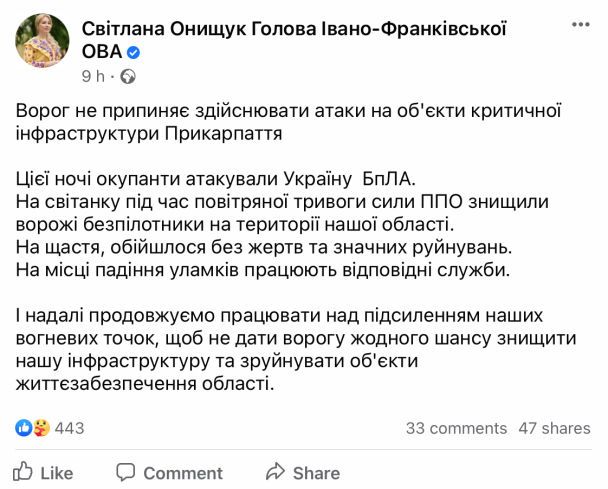Click the Comment button label
This screenshot has height=489, width=608.
click(183, 473)
